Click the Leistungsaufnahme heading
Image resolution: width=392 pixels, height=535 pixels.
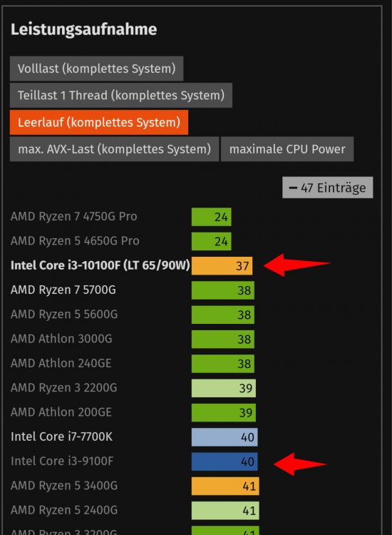[x=84, y=29]
